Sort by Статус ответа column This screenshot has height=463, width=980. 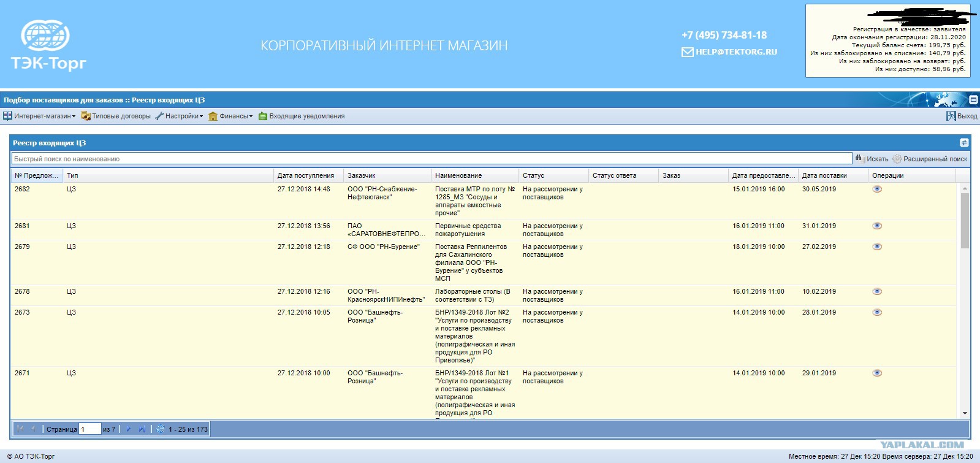tap(623, 175)
